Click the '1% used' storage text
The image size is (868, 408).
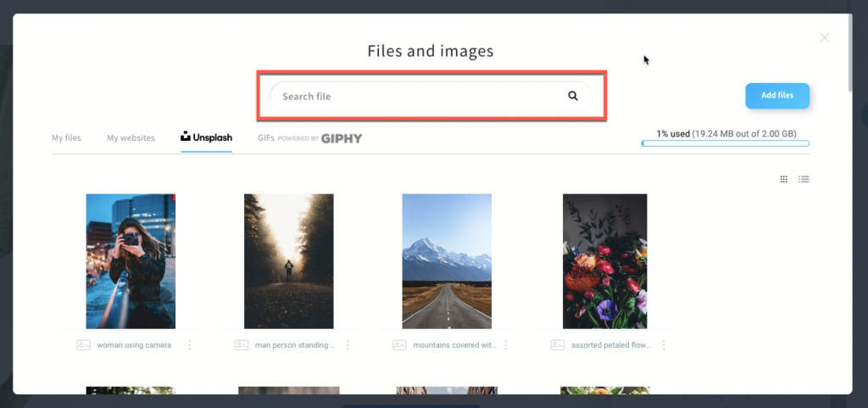pos(673,133)
